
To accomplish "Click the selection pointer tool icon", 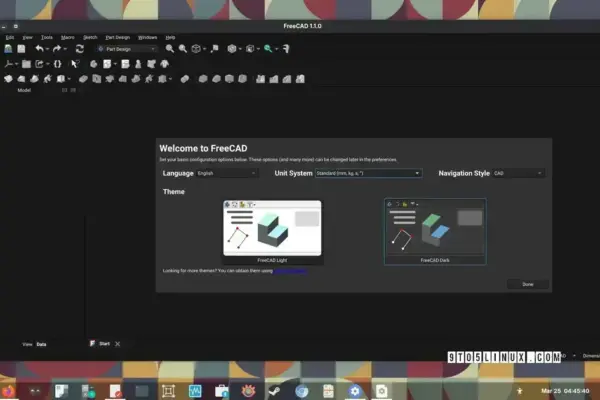I will coord(75,64).
